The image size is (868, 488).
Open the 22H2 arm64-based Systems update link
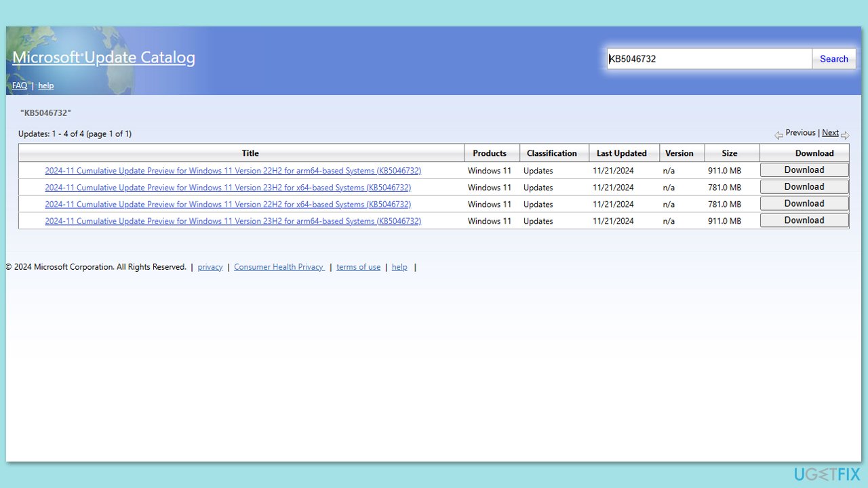coord(233,171)
